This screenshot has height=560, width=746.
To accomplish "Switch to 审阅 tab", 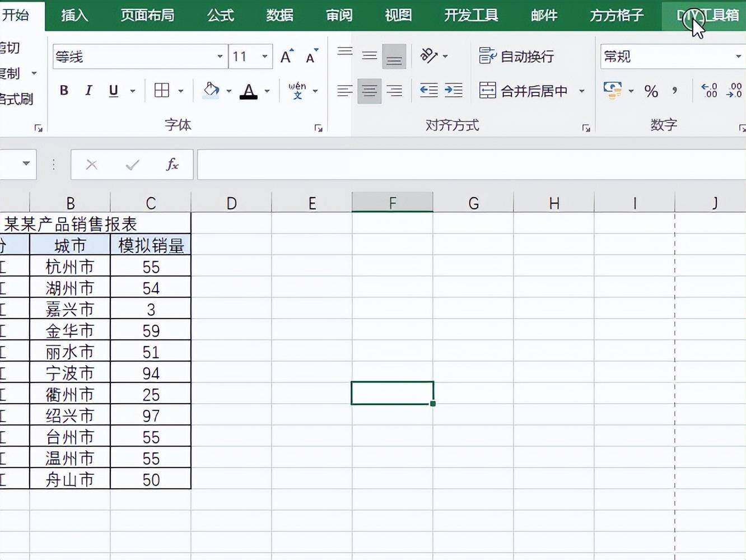I will point(339,15).
